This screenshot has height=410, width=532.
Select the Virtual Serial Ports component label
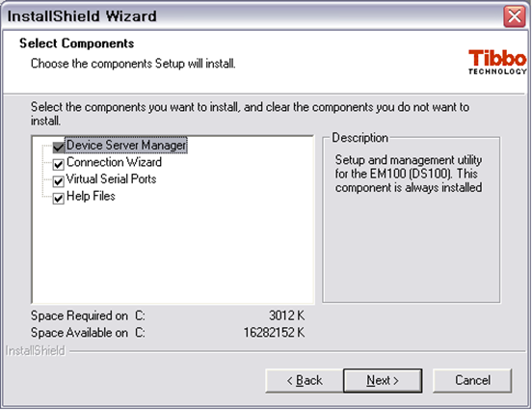point(111,179)
